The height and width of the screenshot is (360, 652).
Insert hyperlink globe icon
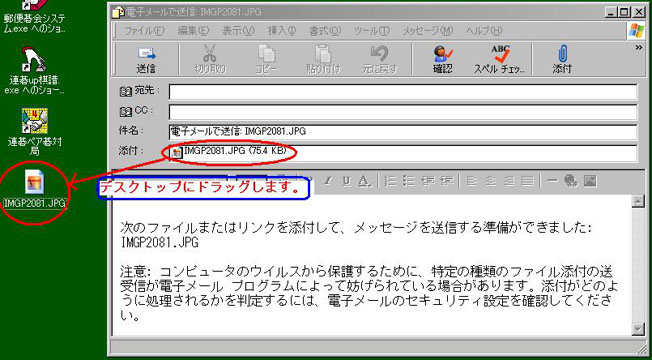click(571, 180)
